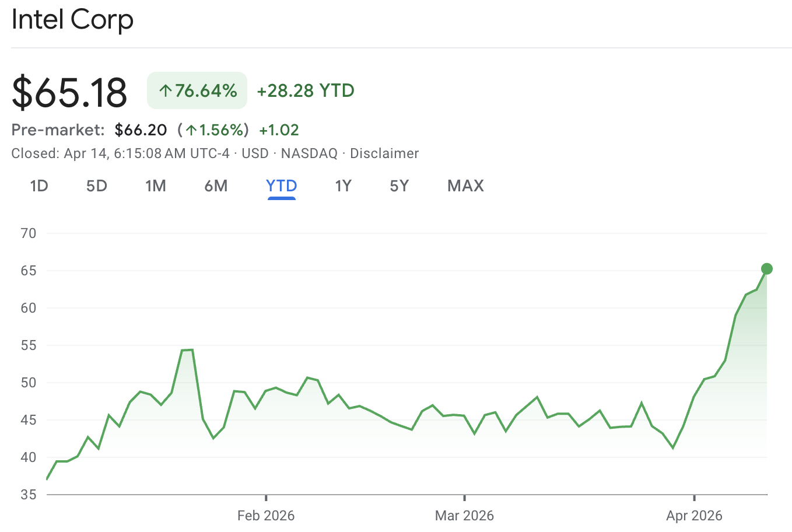Open the Disclaimer link
The height and width of the screenshot is (532, 792).
click(384, 153)
